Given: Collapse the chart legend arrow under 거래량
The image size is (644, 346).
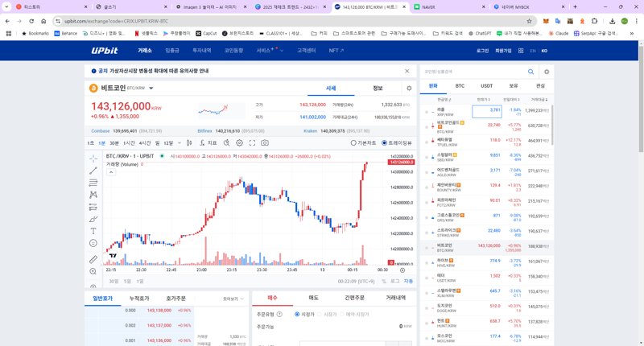Looking at the screenshot, I should [x=111, y=172].
